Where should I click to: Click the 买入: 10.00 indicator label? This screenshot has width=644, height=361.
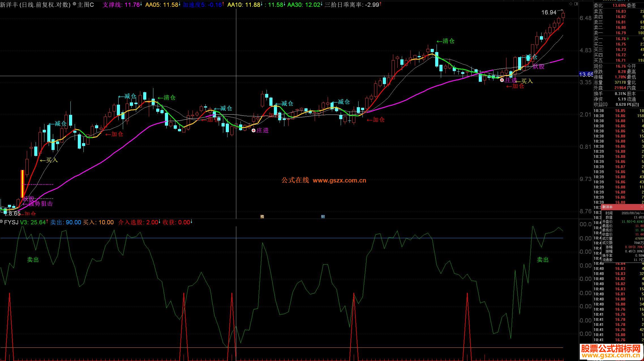click(x=98, y=222)
